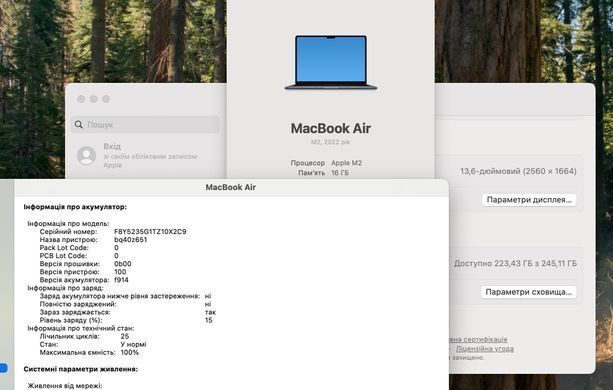This screenshot has width=613, height=390.
Task: Select firmware version value 0b00
Action: 123,264
